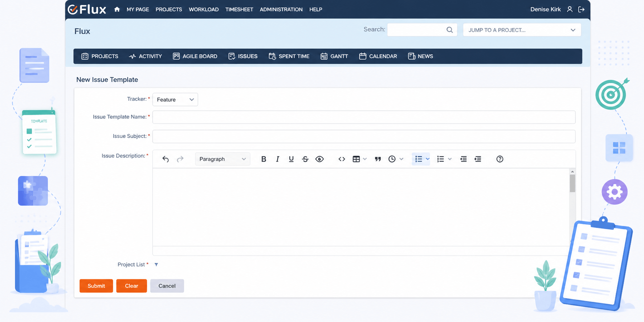Image resolution: width=644 pixels, height=322 pixels.
Task: Insert a table using the table icon
Action: tap(356, 159)
